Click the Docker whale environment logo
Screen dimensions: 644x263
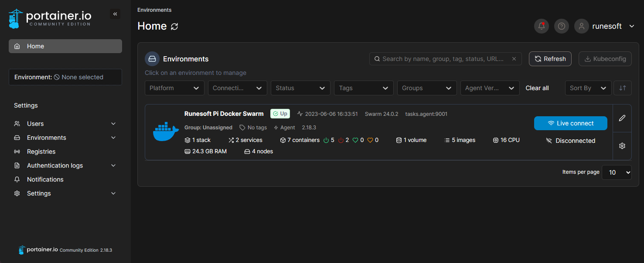pyautogui.click(x=166, y=132)
